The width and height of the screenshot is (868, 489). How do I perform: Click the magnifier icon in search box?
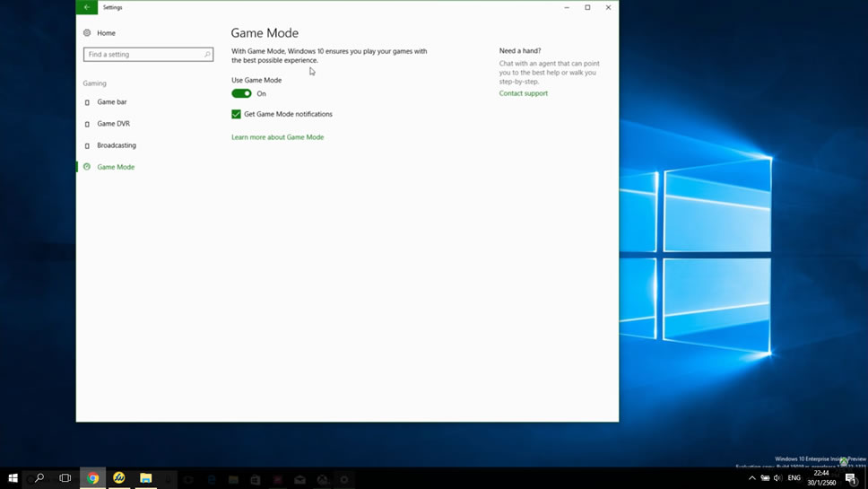(x=207, y=55)
